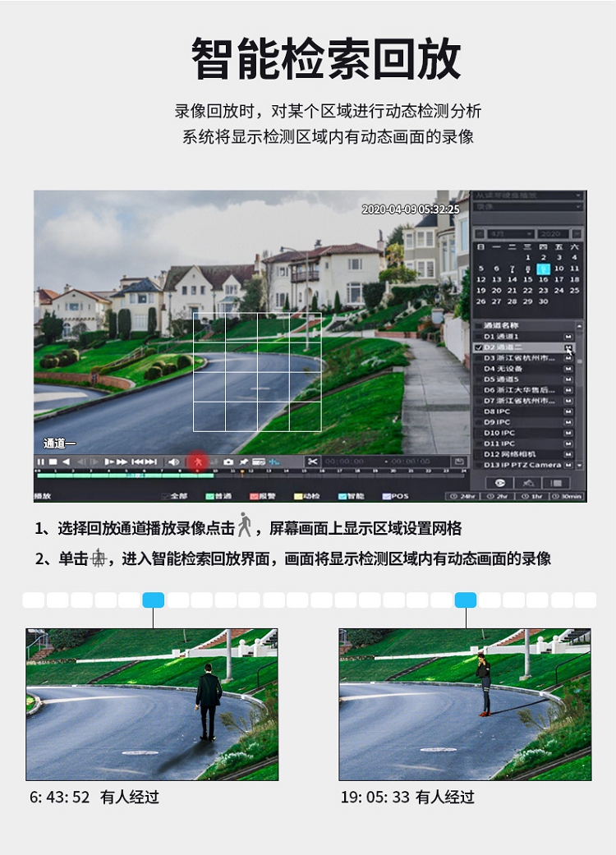Open the 4月 month dropdown
This screenshot has height=855, width=616.
coord(508,234)
